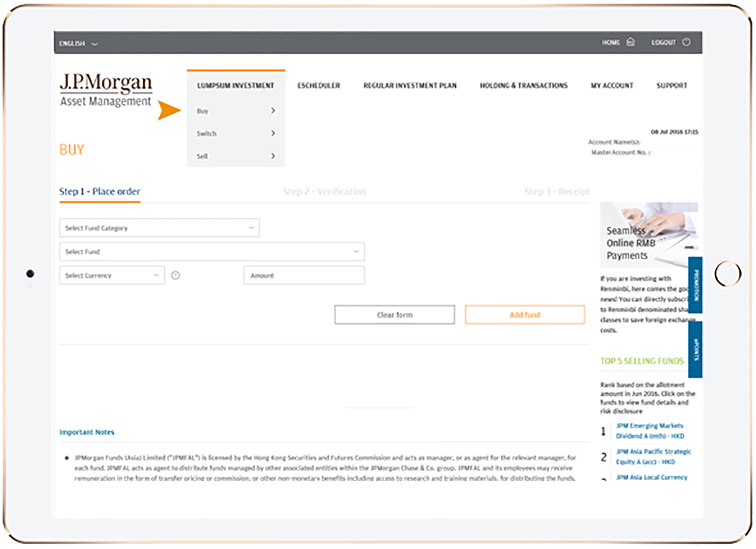The height and width of the screenshot is (549, 756).
Task: Expand the Switch submenu arrow
Action: 273,133
